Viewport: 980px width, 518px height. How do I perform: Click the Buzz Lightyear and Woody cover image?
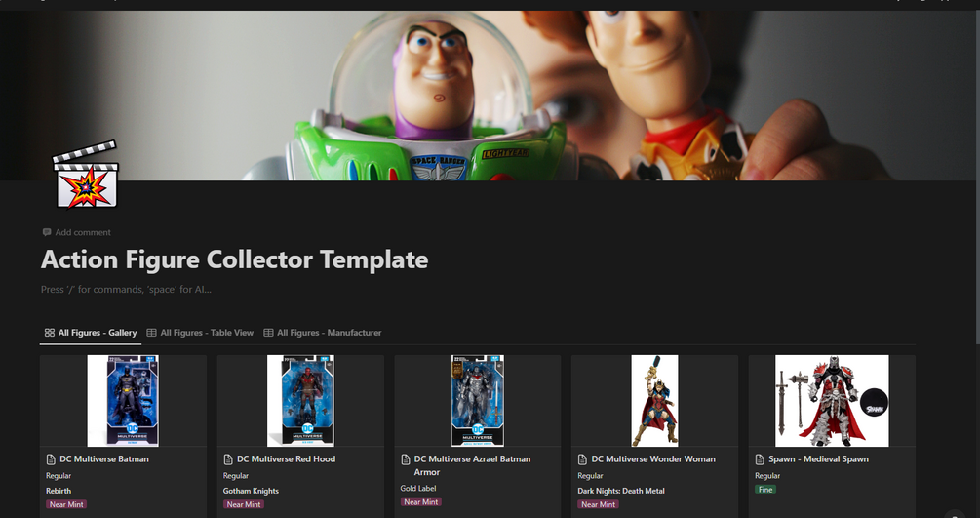pyautogui.click(x=488, y=95)
